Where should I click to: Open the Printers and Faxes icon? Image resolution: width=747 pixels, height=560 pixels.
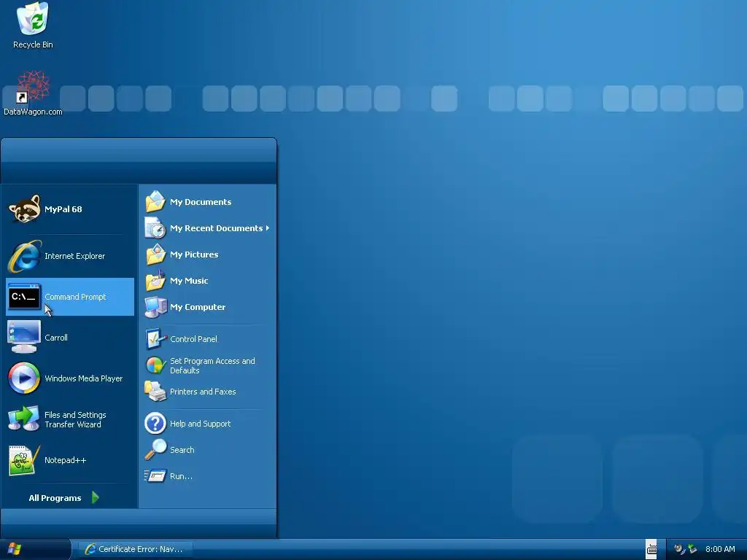[x=155, y=392]
